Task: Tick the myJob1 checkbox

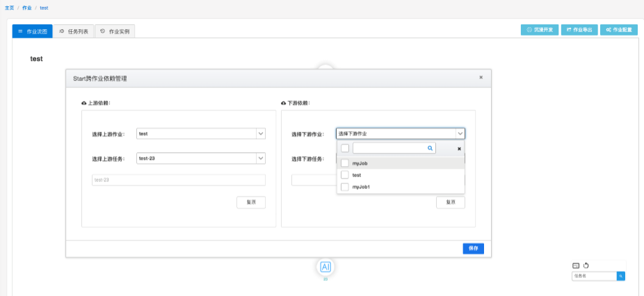Action: 345,187
